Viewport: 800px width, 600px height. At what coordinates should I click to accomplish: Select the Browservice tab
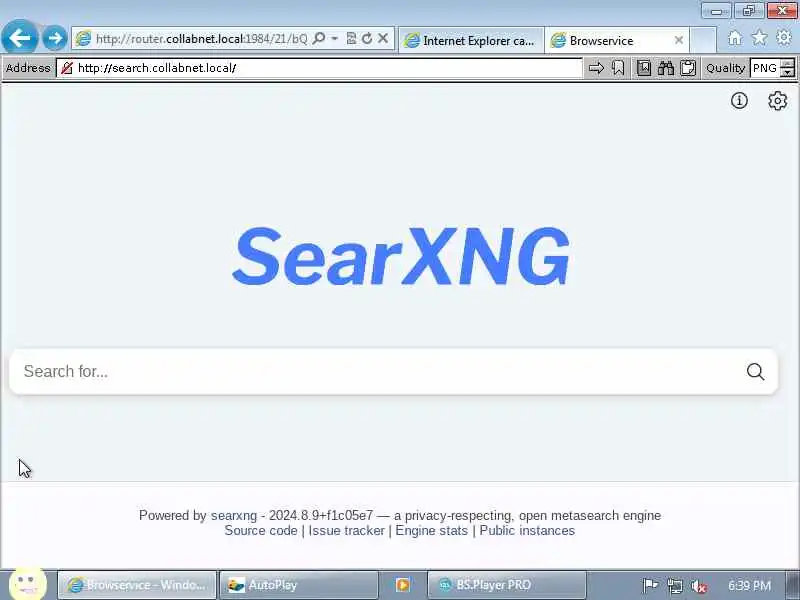pos(612,40)
